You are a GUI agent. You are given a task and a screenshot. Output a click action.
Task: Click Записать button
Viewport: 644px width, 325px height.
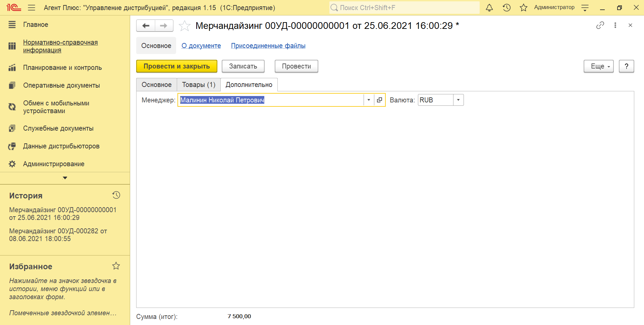pos(243,66)
